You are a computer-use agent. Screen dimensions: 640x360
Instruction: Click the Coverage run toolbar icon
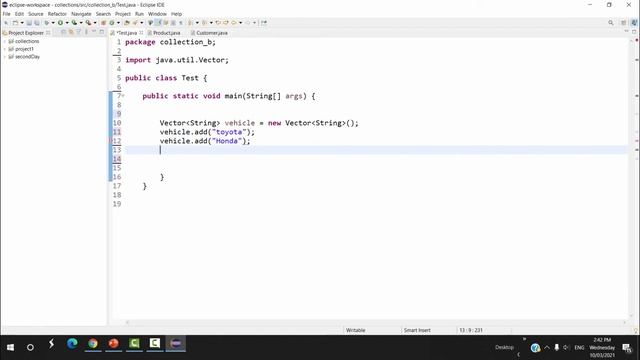[74, 23]
